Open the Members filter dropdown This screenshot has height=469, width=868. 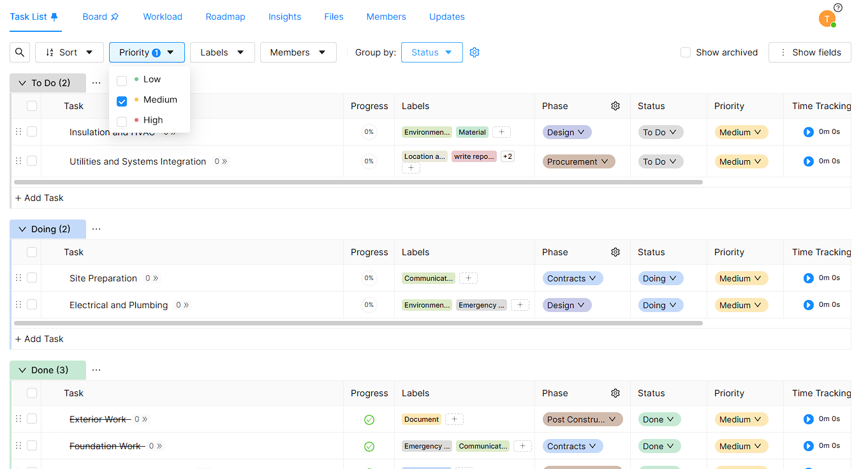[x=298, y=52]
